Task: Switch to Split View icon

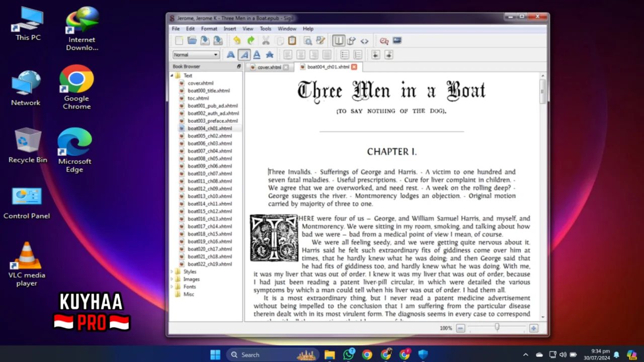Action: [352, 41]
